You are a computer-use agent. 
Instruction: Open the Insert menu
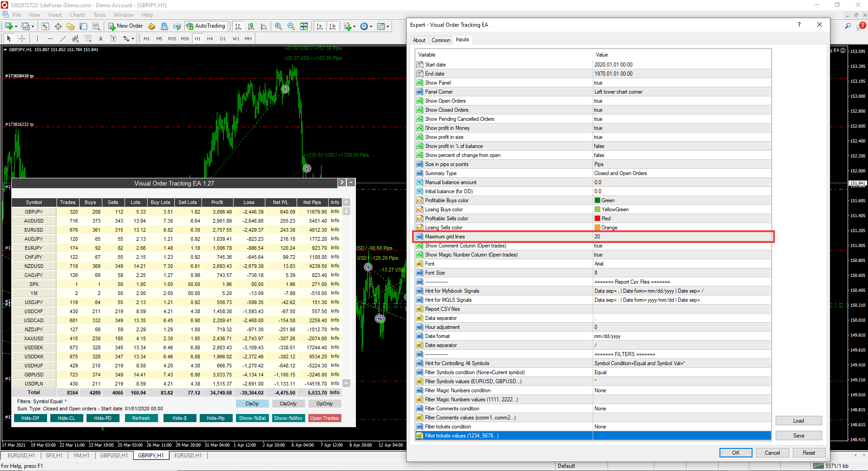[55, 15]
